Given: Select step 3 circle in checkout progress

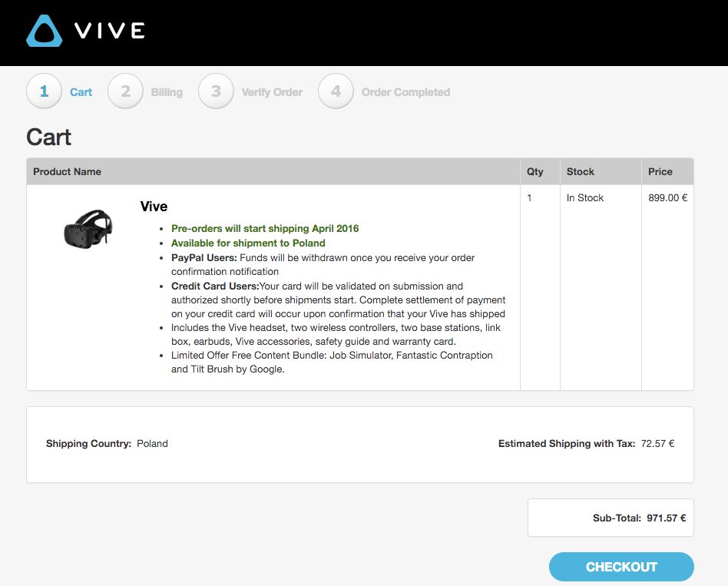Looking at the screenshot, I should tap(216, 91).
